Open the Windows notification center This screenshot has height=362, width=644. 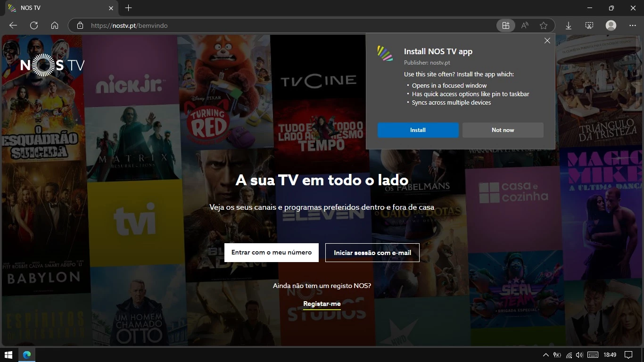(x=628, y=355)
